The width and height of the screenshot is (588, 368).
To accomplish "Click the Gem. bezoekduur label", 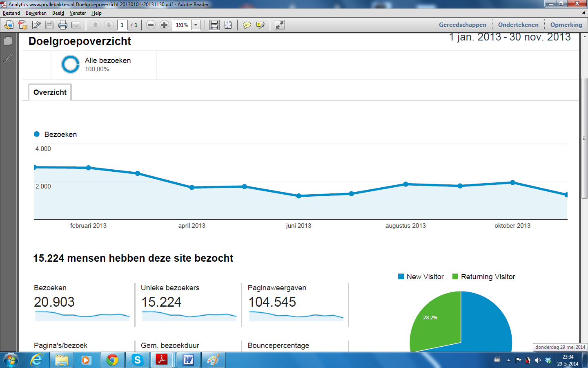I will [x=170, y=346].
